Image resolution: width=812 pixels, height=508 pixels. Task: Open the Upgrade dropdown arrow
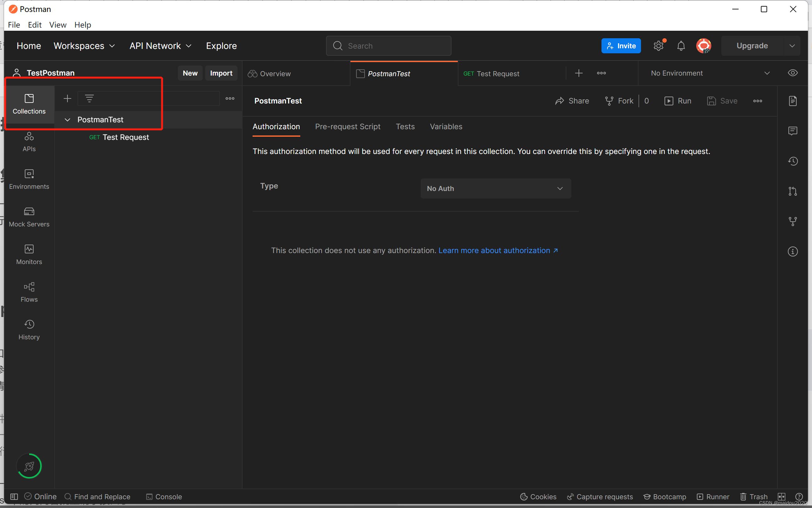coord(792,46)
